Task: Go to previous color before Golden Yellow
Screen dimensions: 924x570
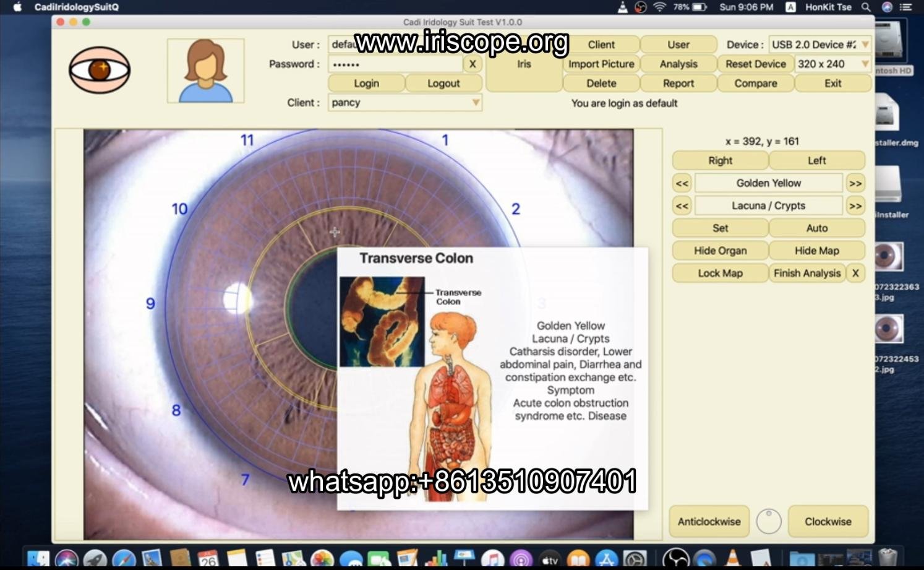Action: coord(682,183)
